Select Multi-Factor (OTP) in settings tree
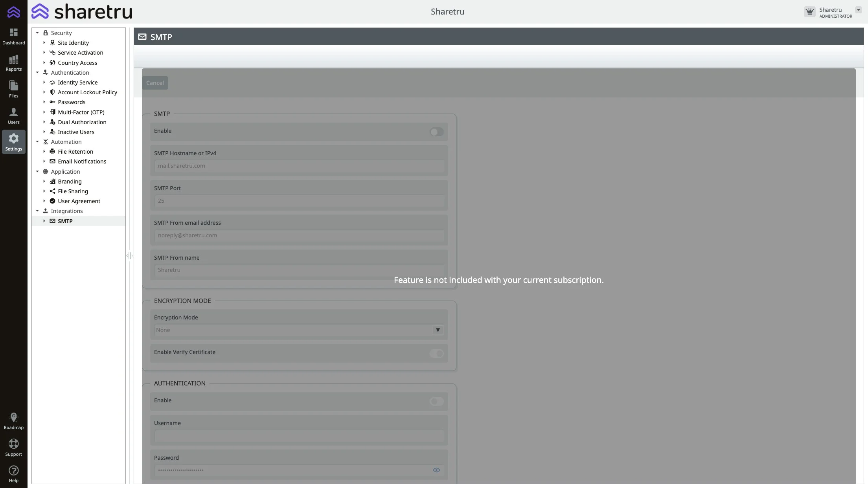 pos(81,112)
